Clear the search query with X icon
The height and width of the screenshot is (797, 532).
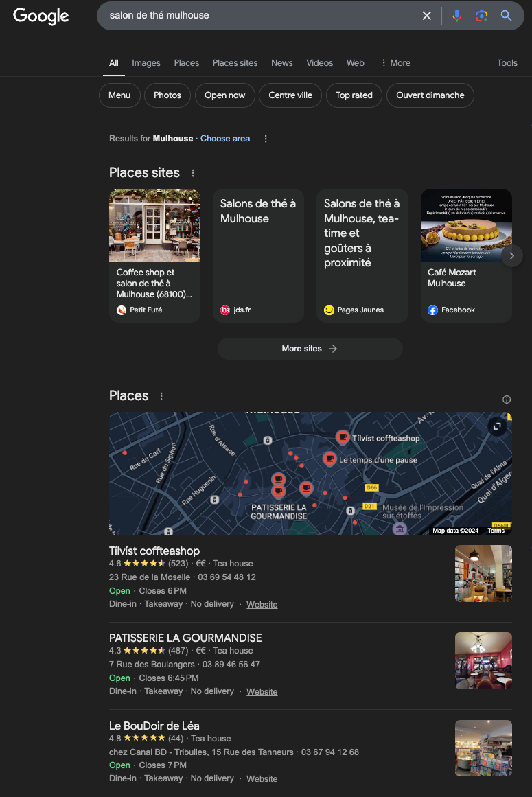coord(427,16)
